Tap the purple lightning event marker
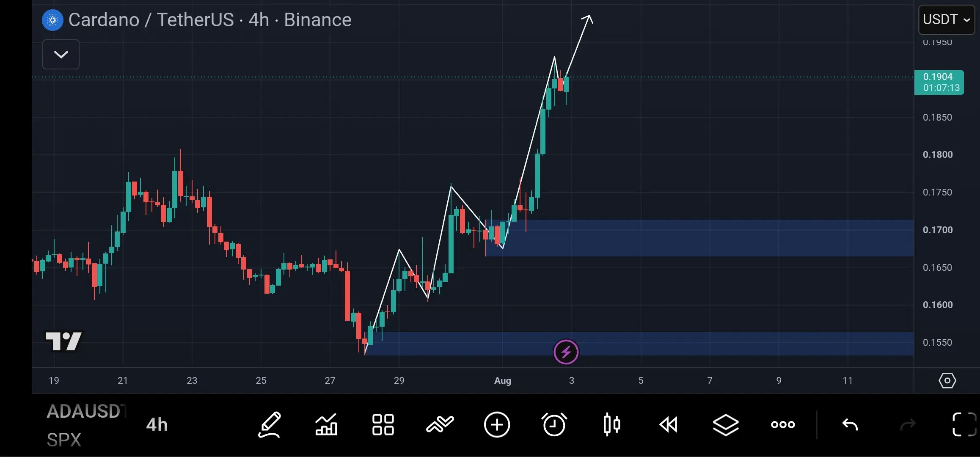The image size is (980, 457). tap(566, 352)
